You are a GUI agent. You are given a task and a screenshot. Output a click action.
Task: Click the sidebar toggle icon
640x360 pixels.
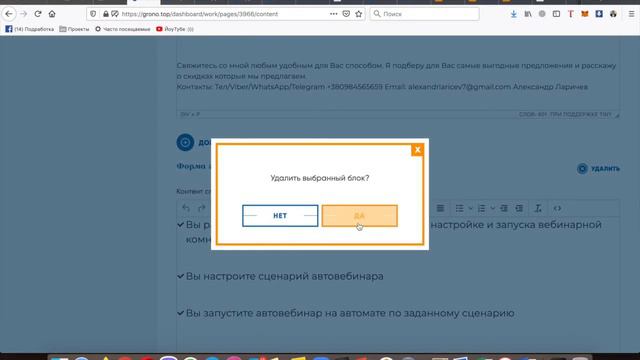point(556,14)
